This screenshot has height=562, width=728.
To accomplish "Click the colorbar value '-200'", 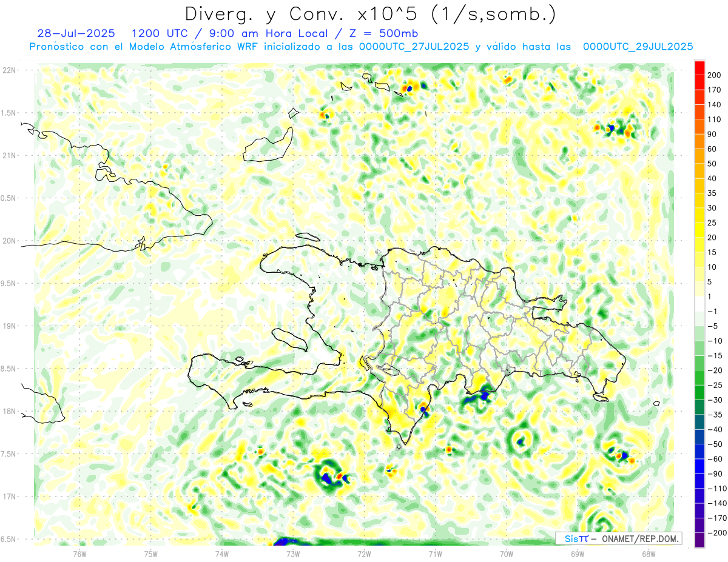I will (x=718, y=533).
